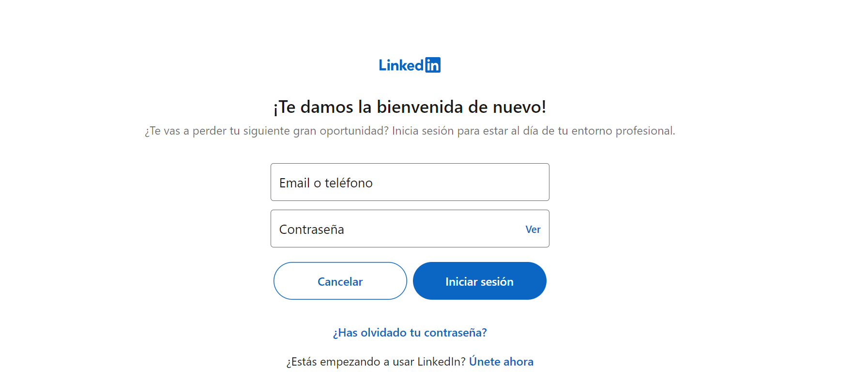The height and width of the screenshot is (383, 868).
Task: Focus the Email o teléfono input field
Action: pyautogui.click(x=410, y=182)
